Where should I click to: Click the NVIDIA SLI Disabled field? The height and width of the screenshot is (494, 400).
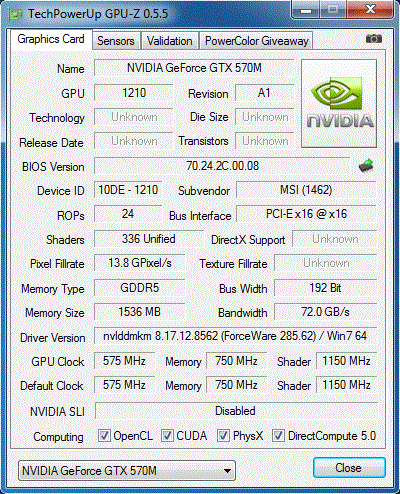click(x=236, y=411)
